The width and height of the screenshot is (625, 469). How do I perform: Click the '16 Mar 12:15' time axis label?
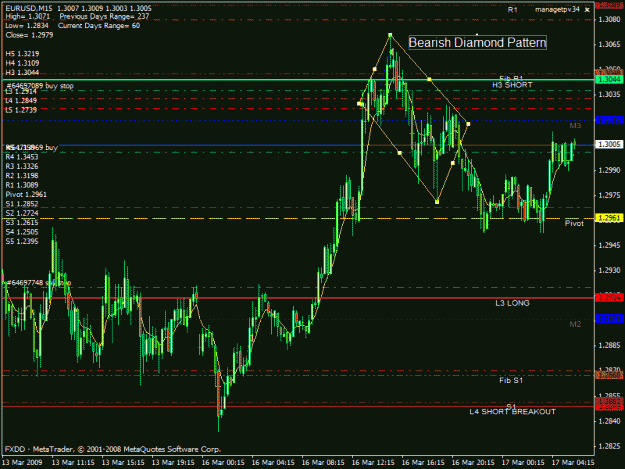tap(373, 463)
